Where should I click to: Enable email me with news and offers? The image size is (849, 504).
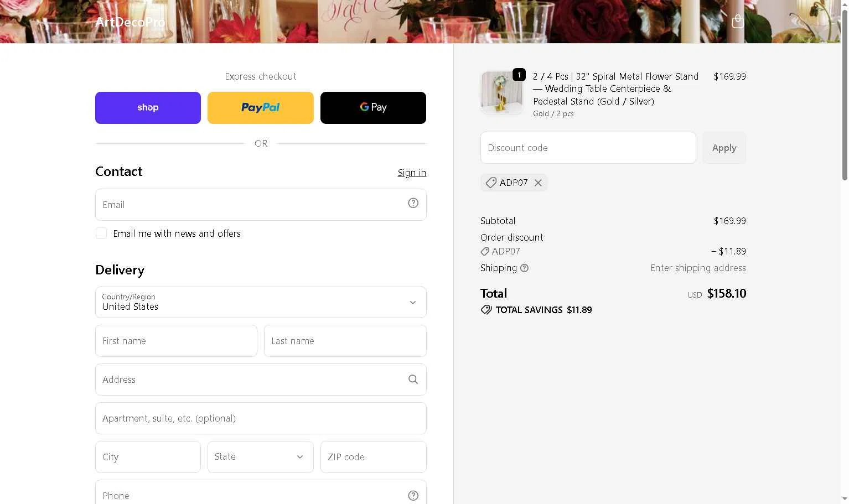pyautogui.click(x=101, y=233)
